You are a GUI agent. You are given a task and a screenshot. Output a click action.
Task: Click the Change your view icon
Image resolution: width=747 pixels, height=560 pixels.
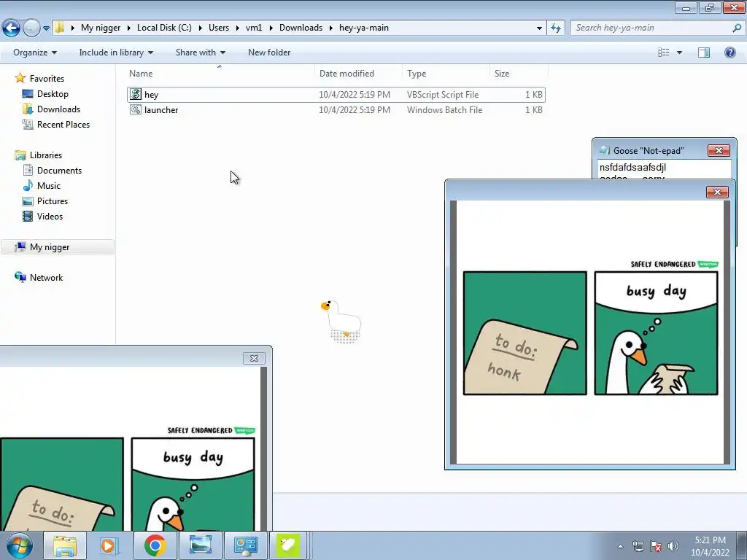664,52
